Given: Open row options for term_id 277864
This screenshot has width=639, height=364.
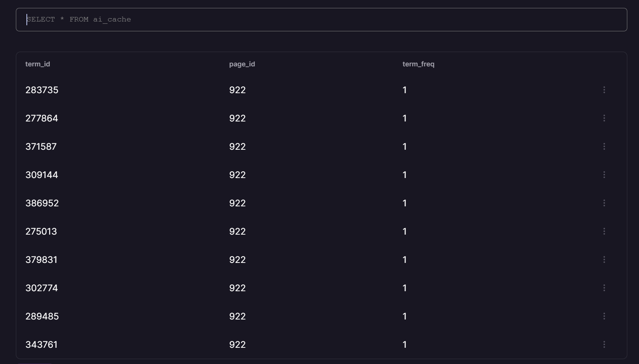Looking at the screenshot, I should pyautogui.click(x=604, y=118).
